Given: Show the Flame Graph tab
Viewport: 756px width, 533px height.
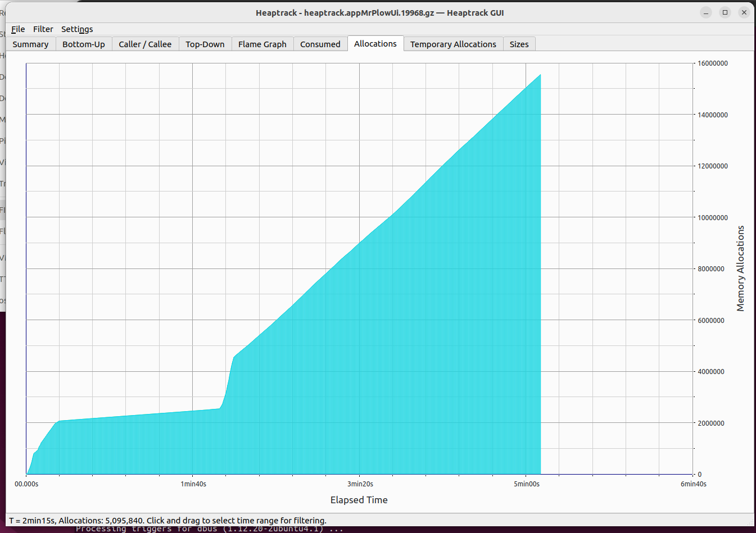Looking at the screenshot, I should coord(262,44).
